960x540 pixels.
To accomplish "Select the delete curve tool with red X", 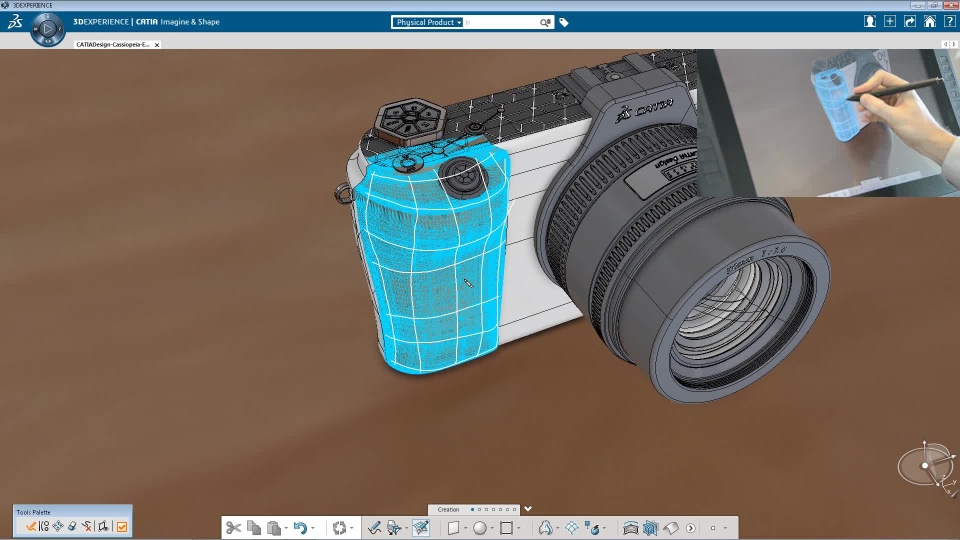I will pos(87,526).
